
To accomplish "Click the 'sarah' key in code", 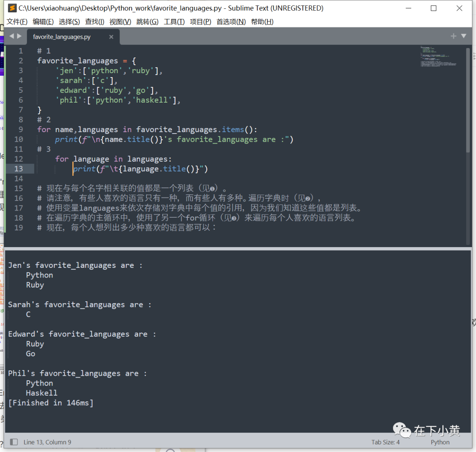I will (x=71, y=80).
